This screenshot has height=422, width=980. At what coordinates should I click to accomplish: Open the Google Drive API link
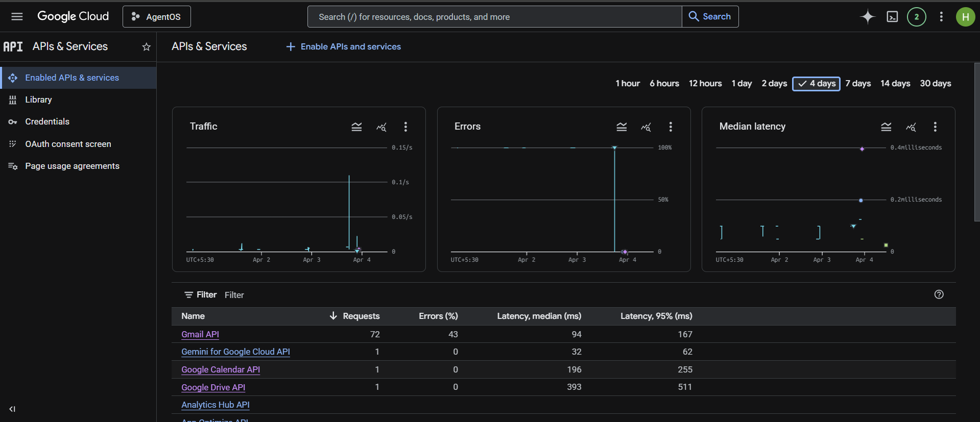click(213, 387)
